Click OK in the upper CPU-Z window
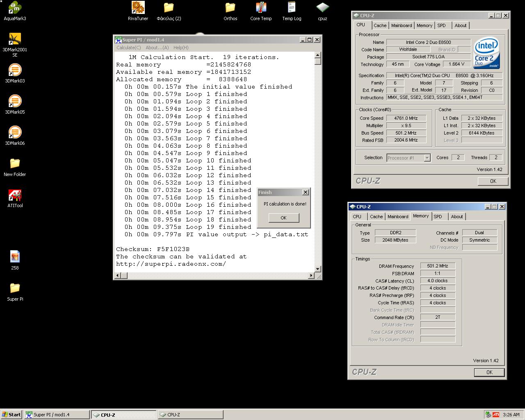525x420 pixels. click(493, 181)
